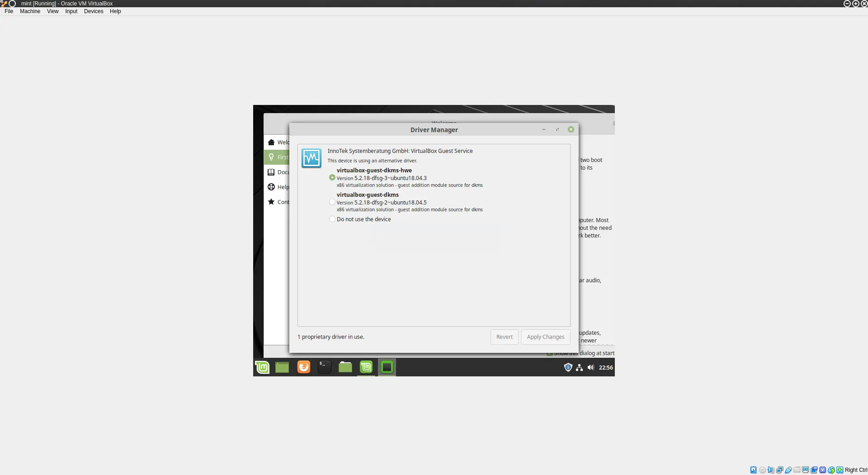The height and width of the screenshot is (475, 868).
Task: Click the VirtualBox display status icon
Action: tap(805, 470)
